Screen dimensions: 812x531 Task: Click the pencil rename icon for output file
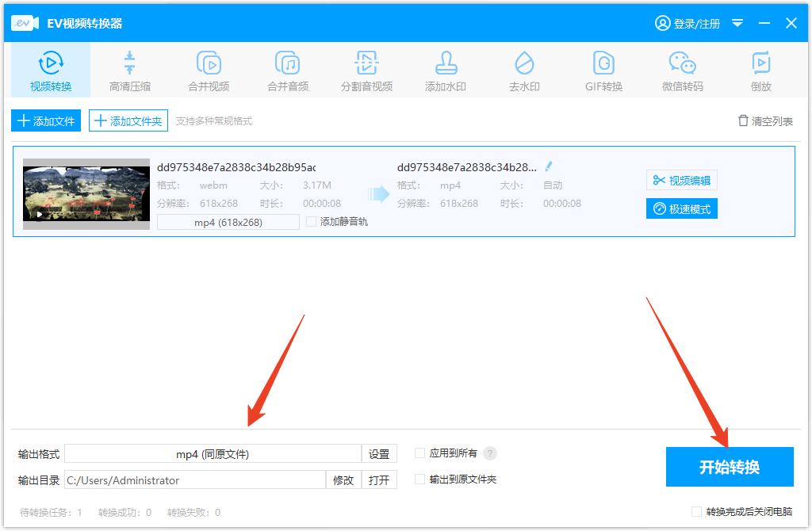coord(549,166)
